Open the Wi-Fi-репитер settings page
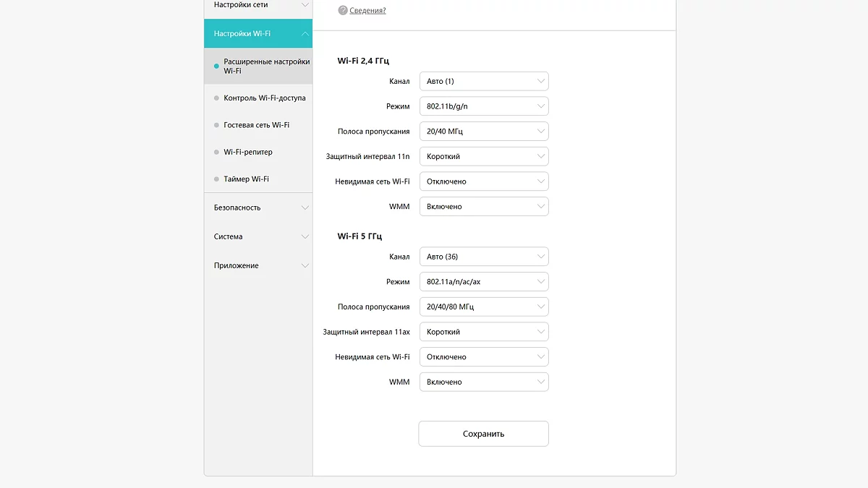 [248, 152]
